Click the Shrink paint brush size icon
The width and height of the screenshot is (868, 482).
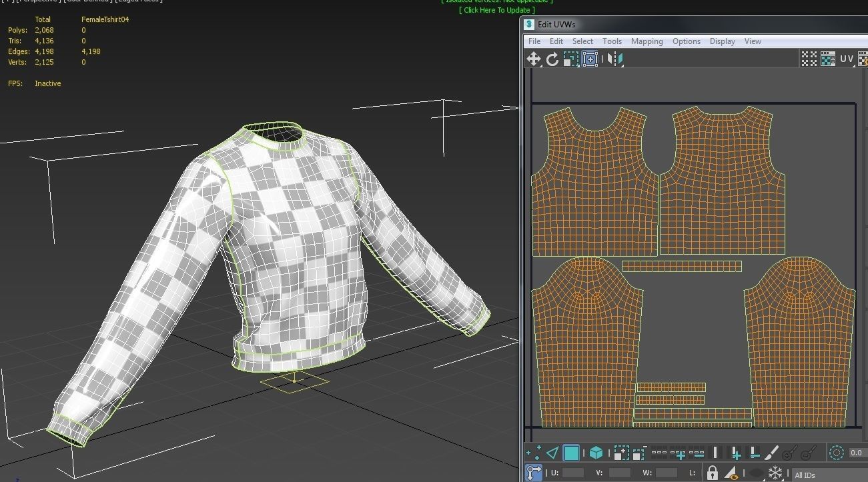coord(809,453)
